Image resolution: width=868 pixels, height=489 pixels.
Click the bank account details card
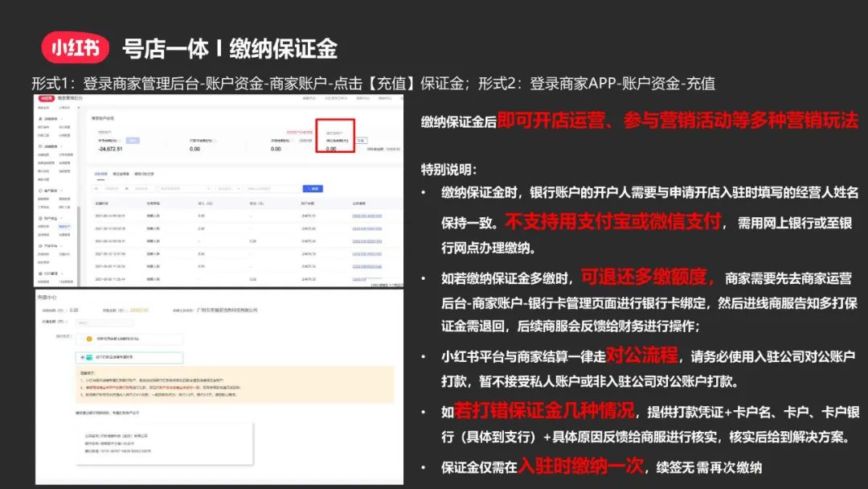pos(166,444)
